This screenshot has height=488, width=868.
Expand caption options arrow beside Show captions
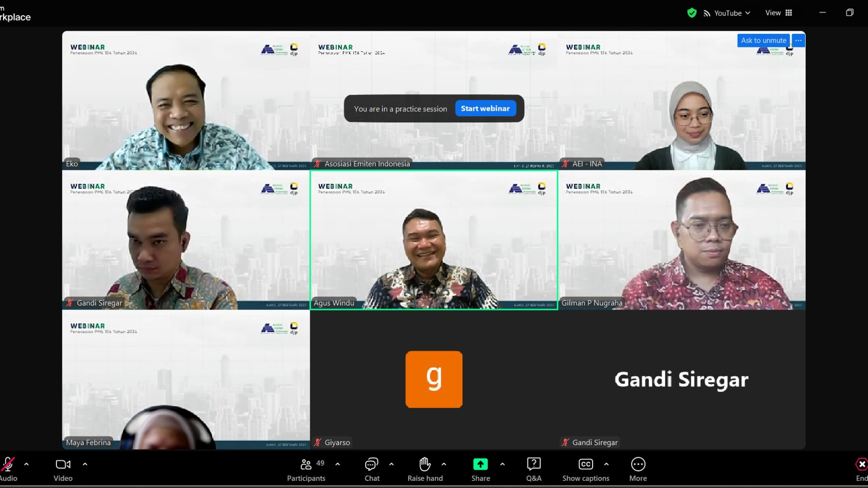click(x=606, y=464)
